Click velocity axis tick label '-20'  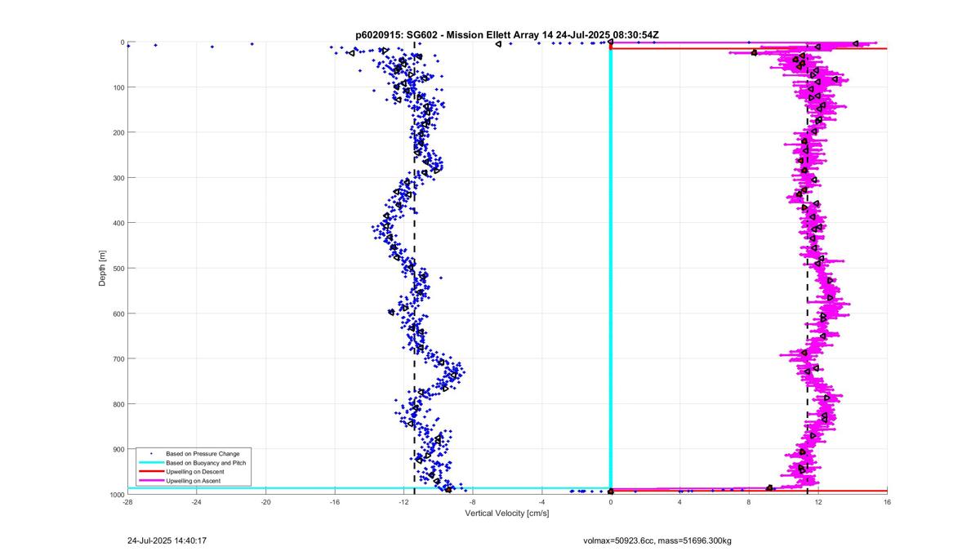pos(265,502)
